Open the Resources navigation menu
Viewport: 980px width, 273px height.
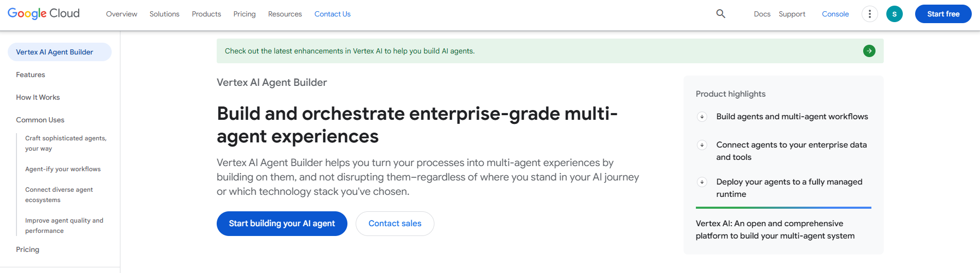[x=285, y=14]
